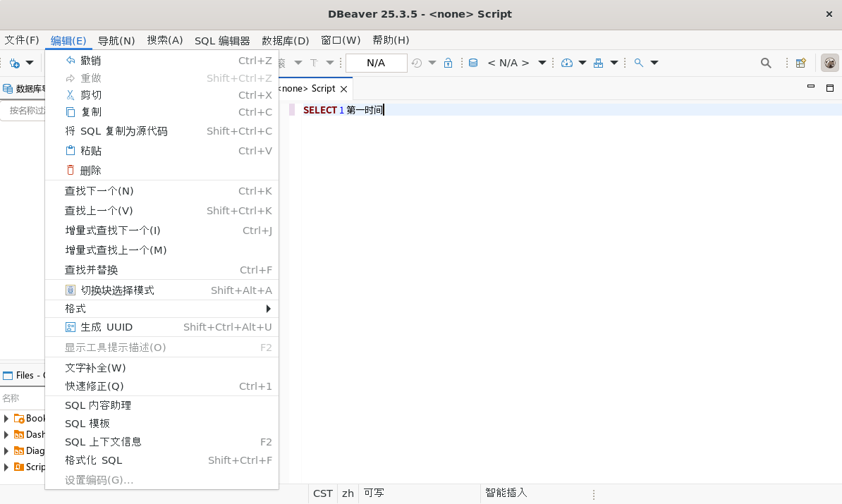
Task: Click the CST timezone status bar entry
Action: tap(323, 493)
